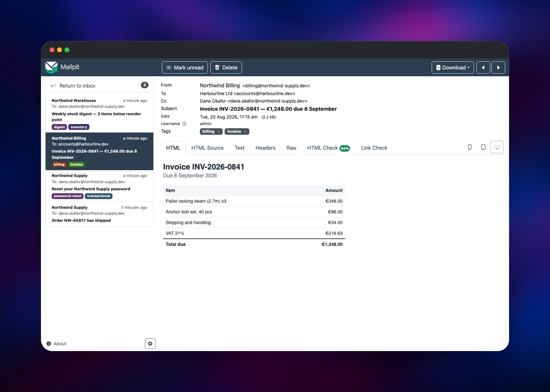Open the Link Check tab
550x392 pixels.
374,148
